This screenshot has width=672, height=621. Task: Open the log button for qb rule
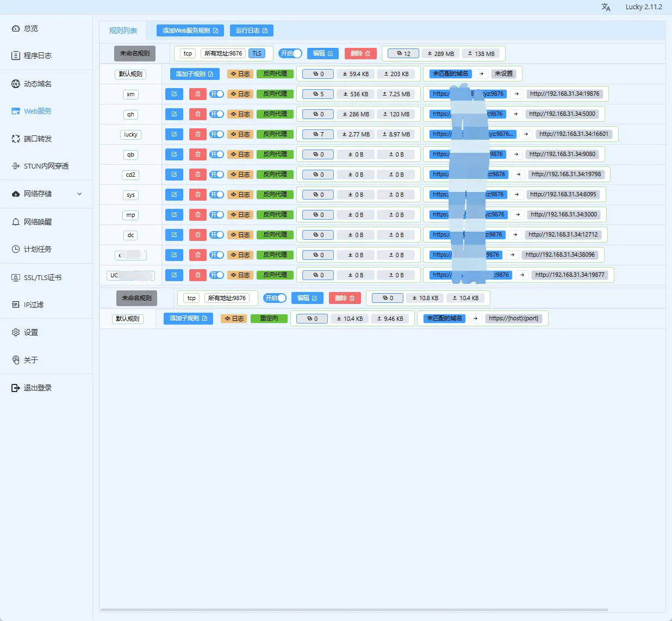(x=240, y=154)
